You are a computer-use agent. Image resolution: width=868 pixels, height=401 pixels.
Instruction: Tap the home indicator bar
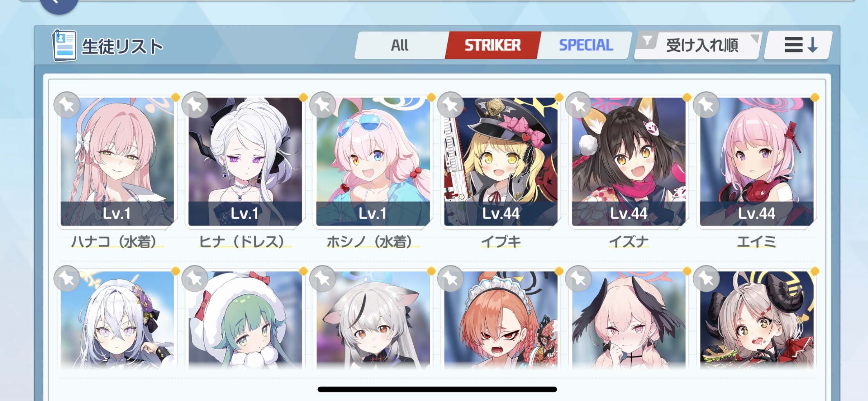click(437, 389)
